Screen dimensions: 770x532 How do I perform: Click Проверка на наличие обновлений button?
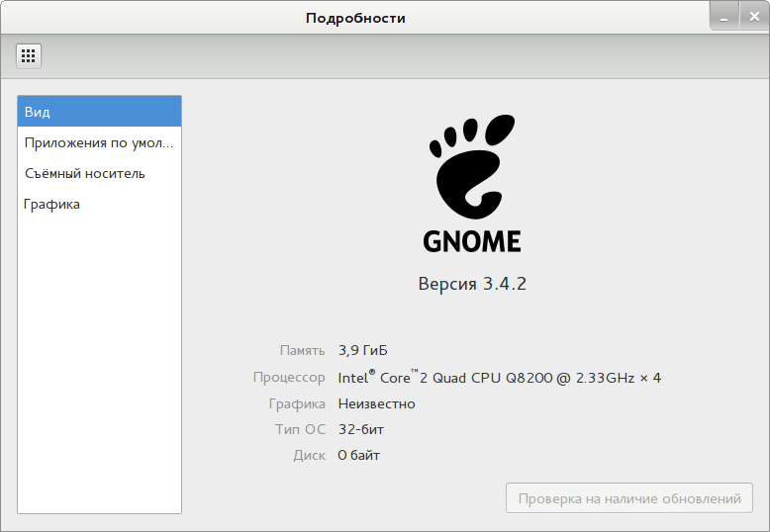(x=629, y=498)
